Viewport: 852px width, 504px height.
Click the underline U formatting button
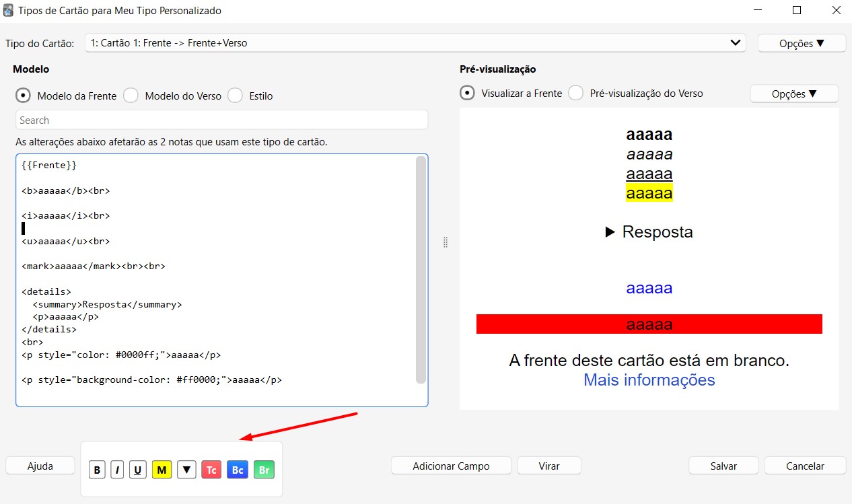click(138, 470)
